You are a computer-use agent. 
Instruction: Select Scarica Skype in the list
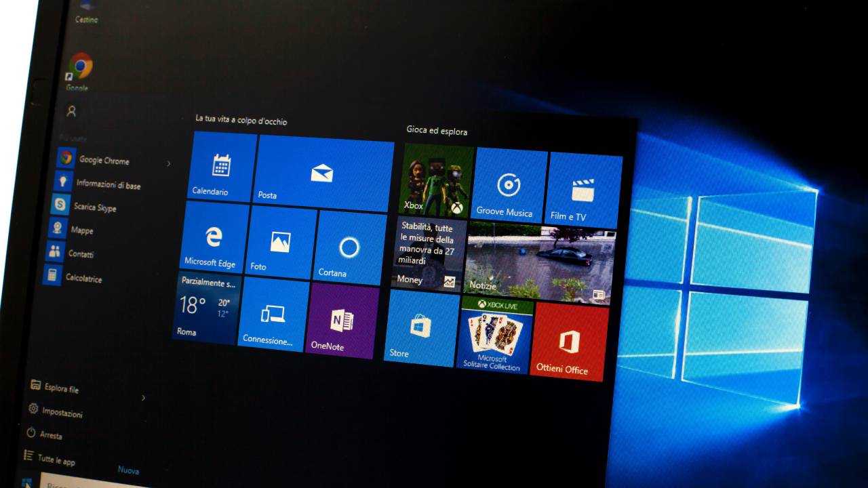pyautogui.click(x=84, y=205)
